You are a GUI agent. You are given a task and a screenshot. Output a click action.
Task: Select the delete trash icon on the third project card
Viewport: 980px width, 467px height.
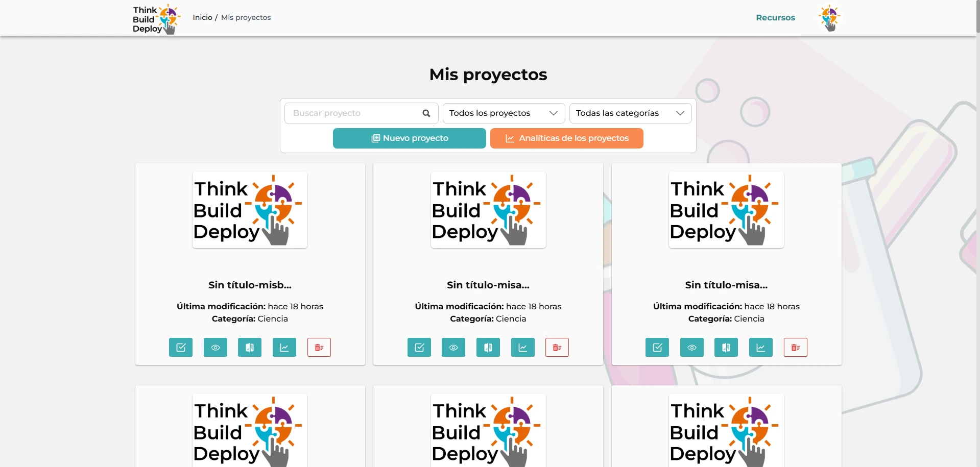click(795, 347)
